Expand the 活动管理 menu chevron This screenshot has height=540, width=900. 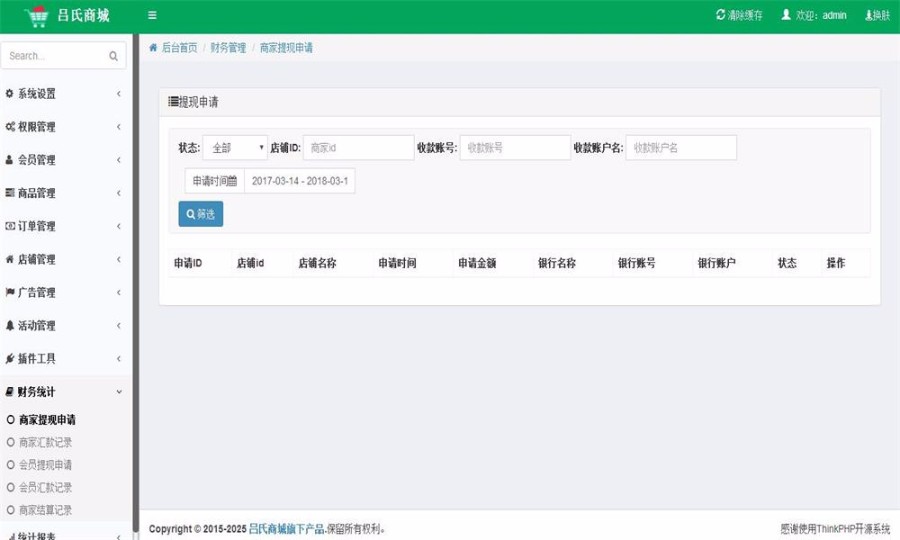pyautogui.click(x=119, y=325)
